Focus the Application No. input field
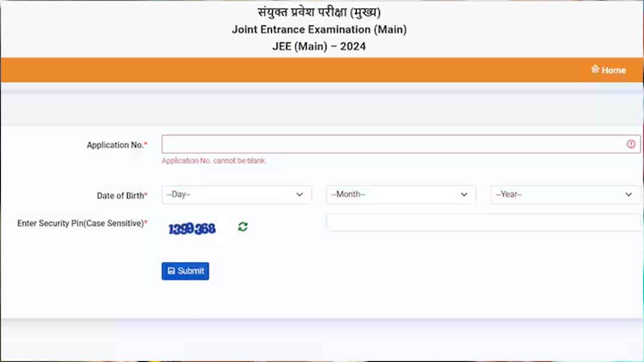Screen dimensions: 644x362 401,144
